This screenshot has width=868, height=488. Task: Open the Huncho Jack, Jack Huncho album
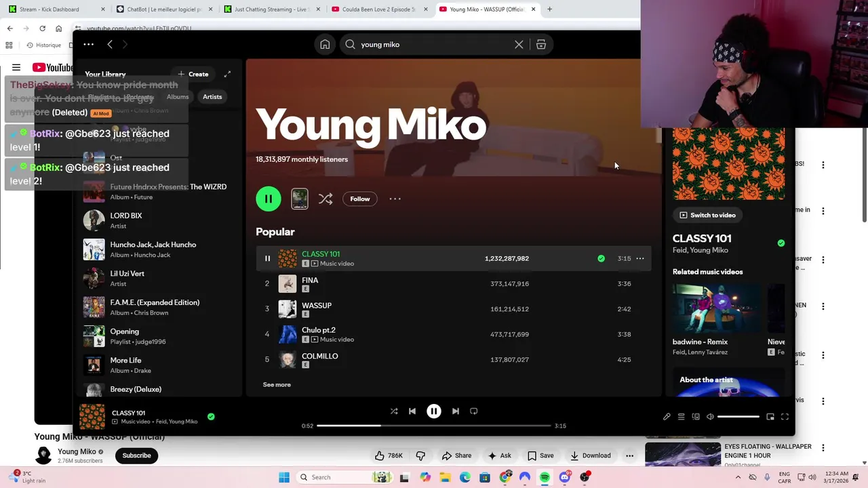(161, 249)
